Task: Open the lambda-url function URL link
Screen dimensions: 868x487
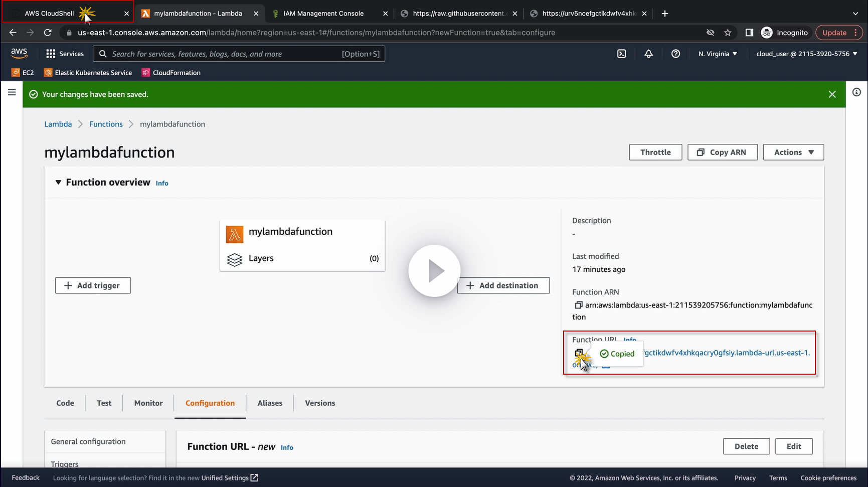Action: point(727,353)
